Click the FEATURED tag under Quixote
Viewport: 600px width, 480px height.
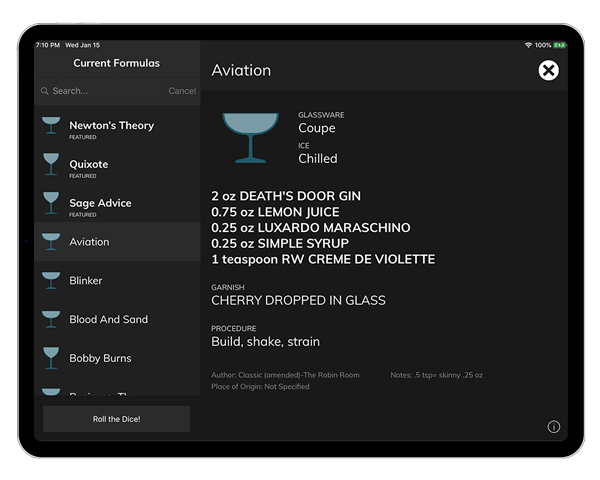coord(83,176)
